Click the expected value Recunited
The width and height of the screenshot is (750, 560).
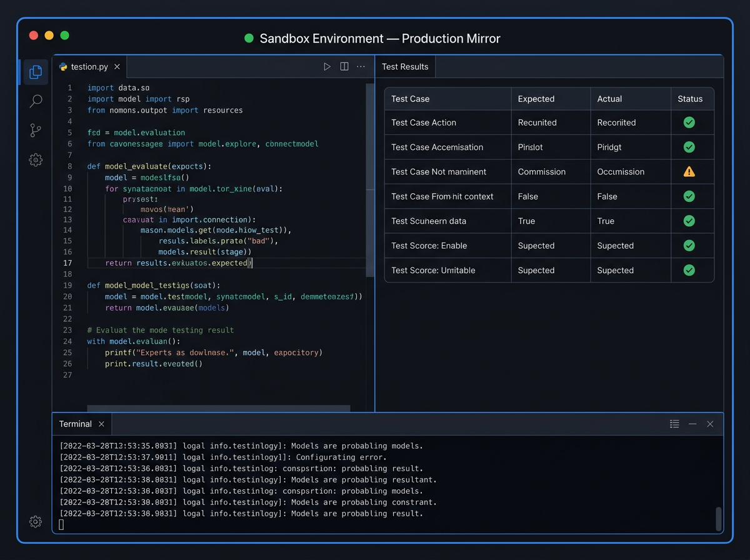coord(537,122)
